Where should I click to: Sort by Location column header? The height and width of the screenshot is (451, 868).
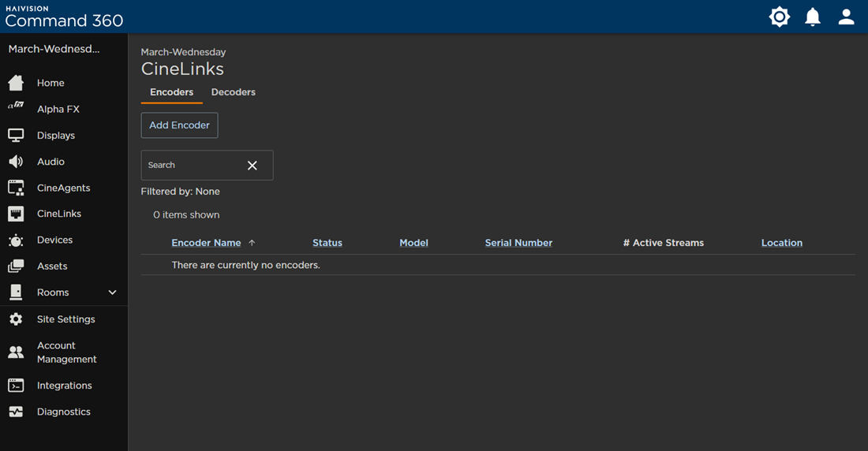tap(782, 243)
